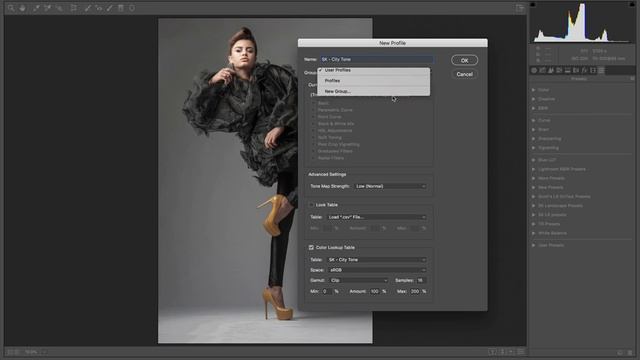Enable the Basic checkbox
Screen dimensions: 640x360
[x=313, y=103]
